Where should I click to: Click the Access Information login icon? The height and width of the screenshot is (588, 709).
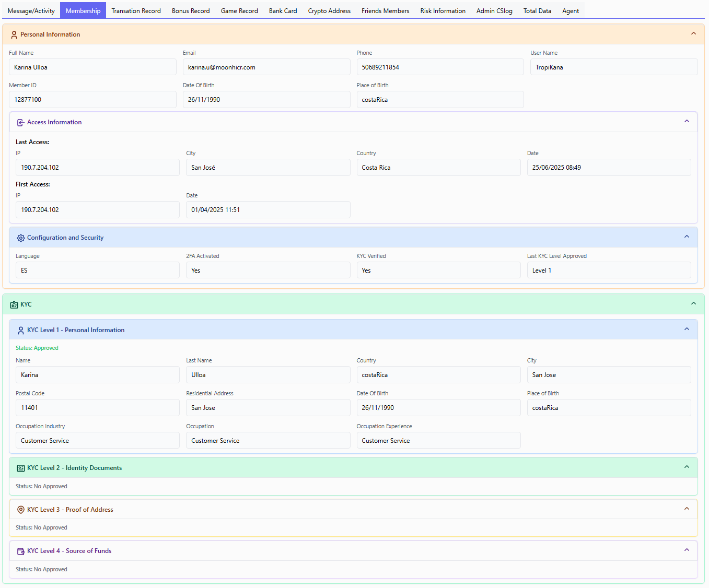coord(20,123)
